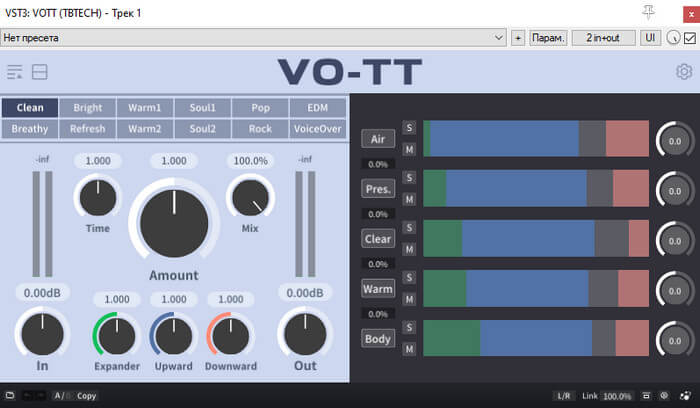Toggle the L/R channel mode
This screenshot has height=408, width=700.
coord(565,396)
